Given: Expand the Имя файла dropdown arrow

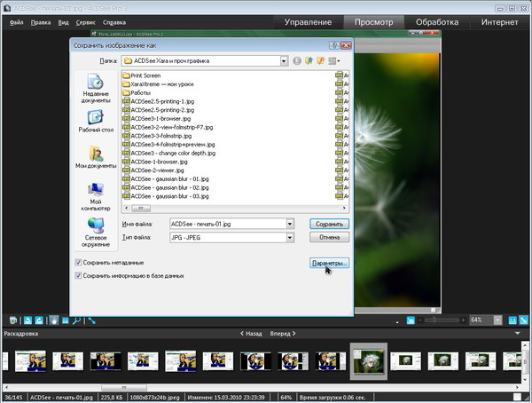Looking at the screenshot, I should click(290, 224).
